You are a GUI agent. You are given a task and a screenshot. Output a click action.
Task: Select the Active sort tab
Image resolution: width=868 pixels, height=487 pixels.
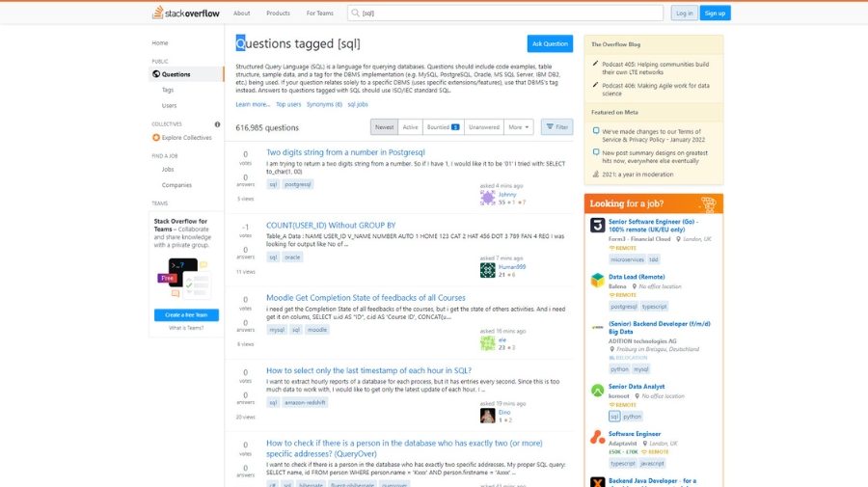click(410, 127)
